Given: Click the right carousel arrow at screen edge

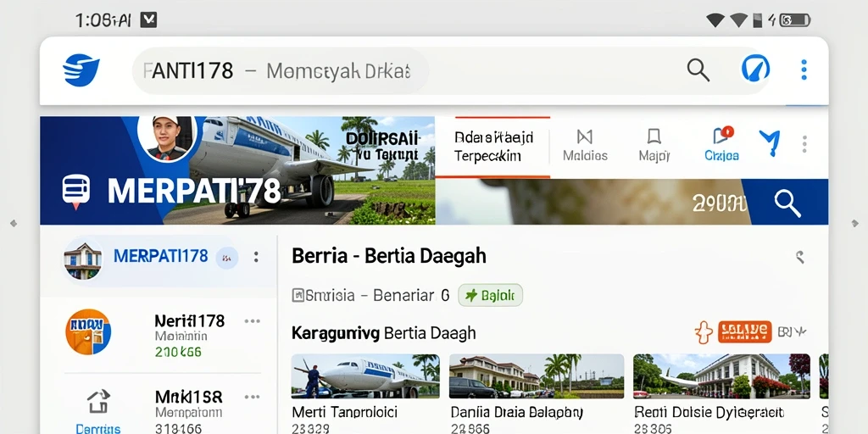Looking at the screenshot, I should [x=854, y=223].
